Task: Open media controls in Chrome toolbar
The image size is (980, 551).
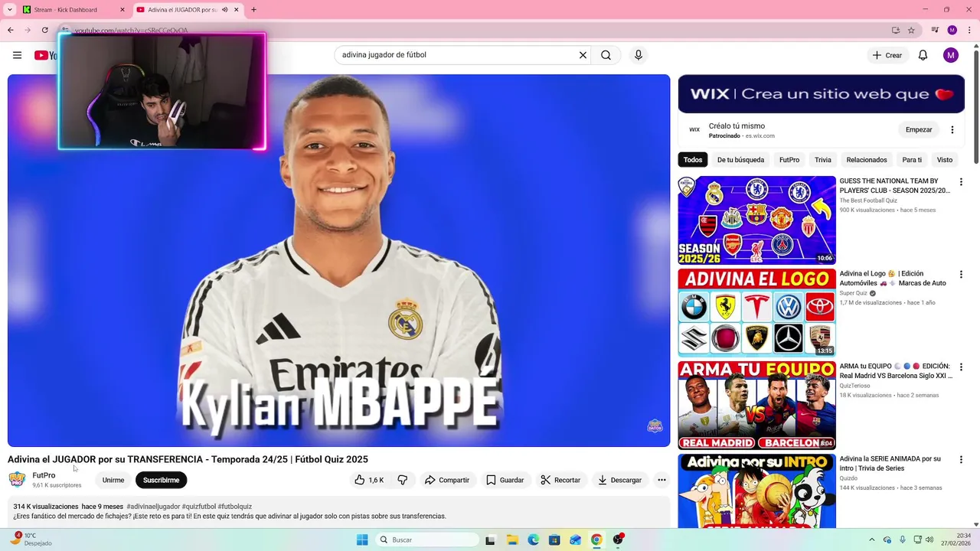Action: [935, 30]
